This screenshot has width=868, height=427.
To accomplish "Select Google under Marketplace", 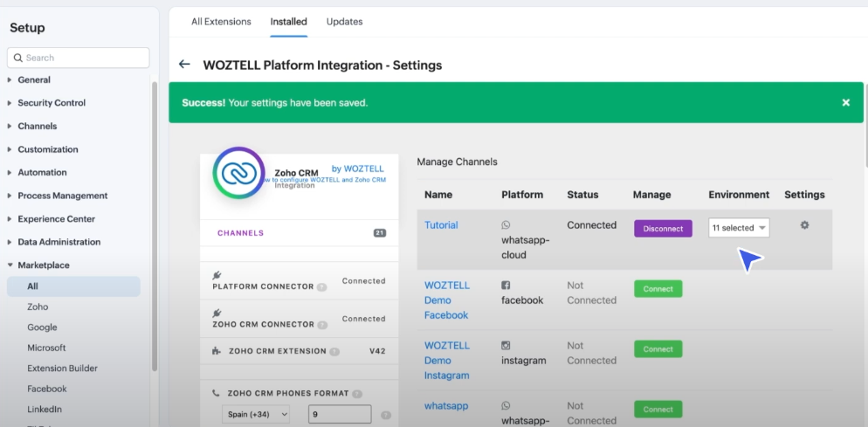I will click(42, 327).
